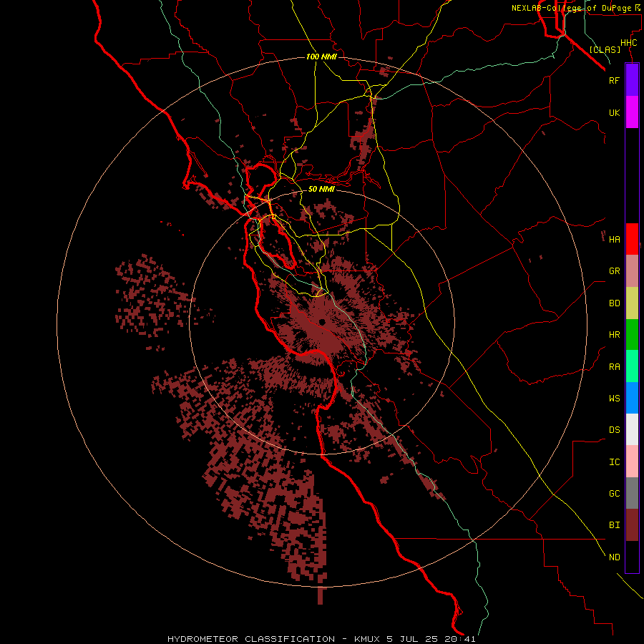Click the blue WS wet snow swatch

(x=632, y=398)
